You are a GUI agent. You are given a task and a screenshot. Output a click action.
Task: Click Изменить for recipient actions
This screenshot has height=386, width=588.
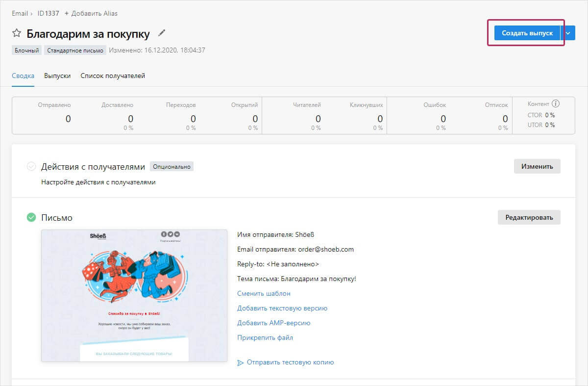(537, 166)
